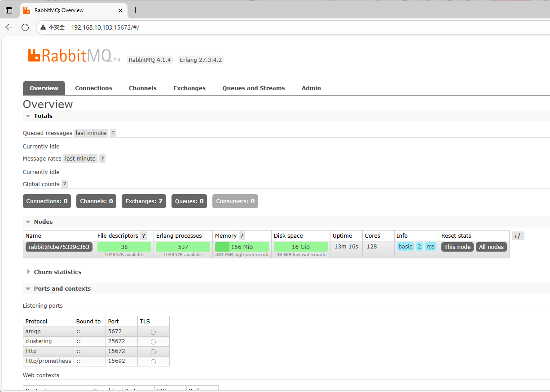Click Channels: 0 count button

click(x=97, y=201)
